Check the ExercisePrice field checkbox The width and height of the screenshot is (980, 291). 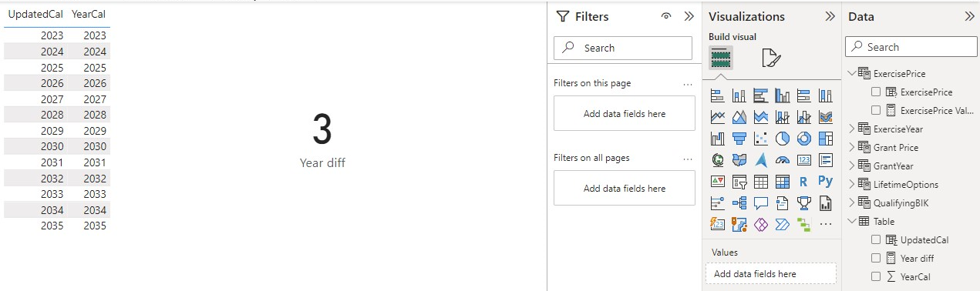pyautogui.click(x=876, y=92)
